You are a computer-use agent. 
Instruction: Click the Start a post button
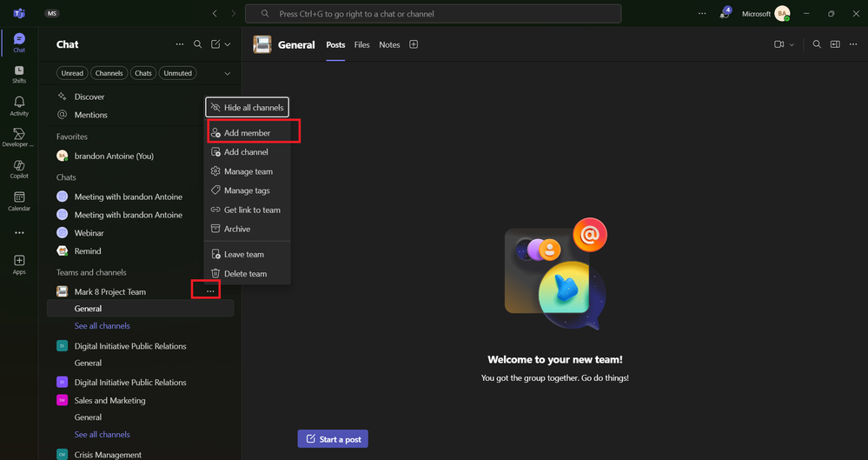(333, 439)
